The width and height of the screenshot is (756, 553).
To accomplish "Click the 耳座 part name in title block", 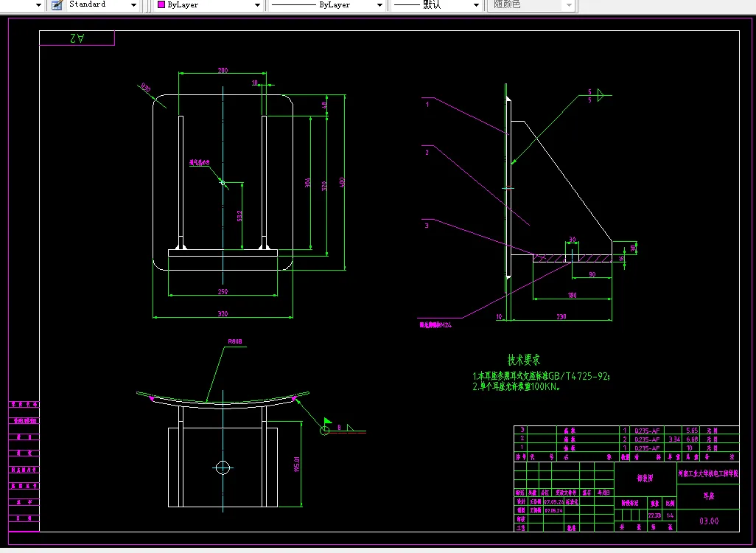I will pos(708,495).
